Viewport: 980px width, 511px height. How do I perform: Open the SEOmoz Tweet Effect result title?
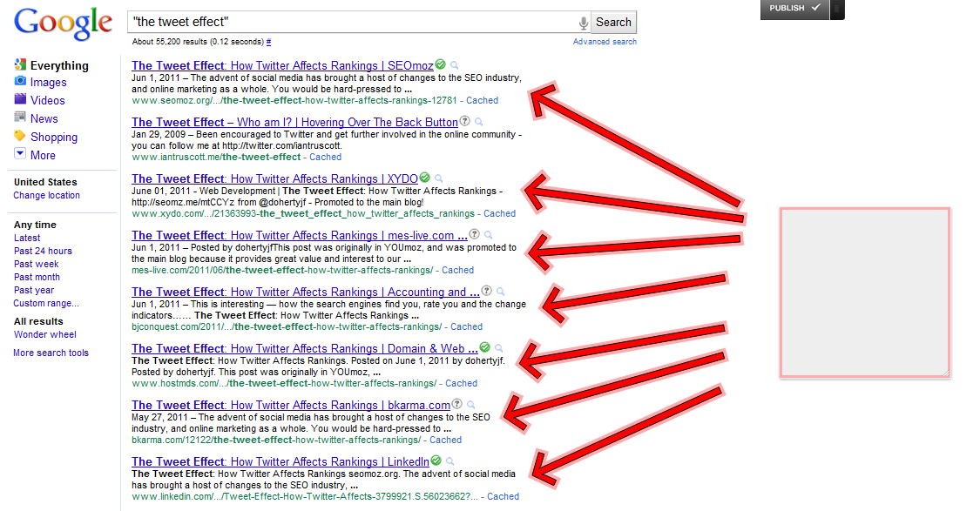pyautogui.click(x=282, y=65)
